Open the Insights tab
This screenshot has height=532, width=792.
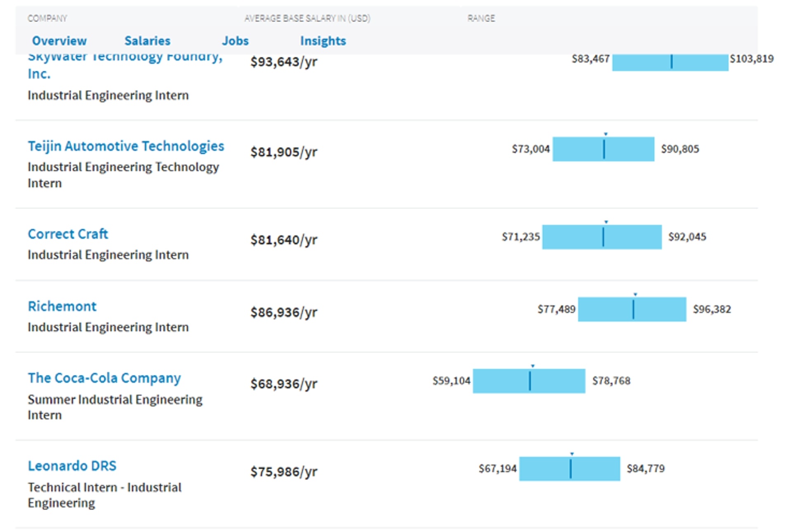click(x=323, y=41)
